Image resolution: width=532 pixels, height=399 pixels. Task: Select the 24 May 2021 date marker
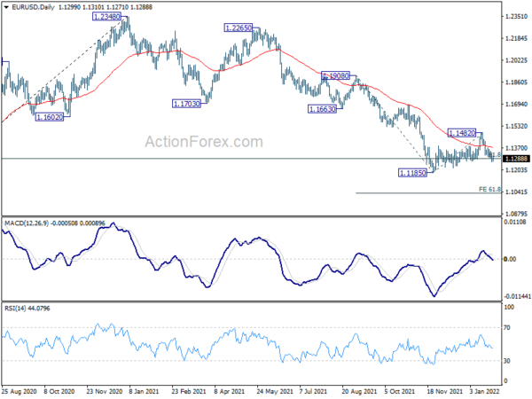click(x=275, y=391)
